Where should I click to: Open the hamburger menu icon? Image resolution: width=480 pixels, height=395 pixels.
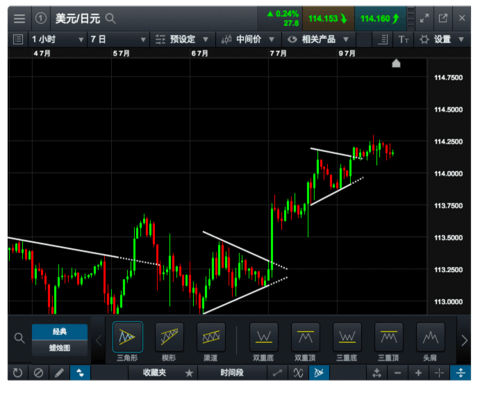19,18
